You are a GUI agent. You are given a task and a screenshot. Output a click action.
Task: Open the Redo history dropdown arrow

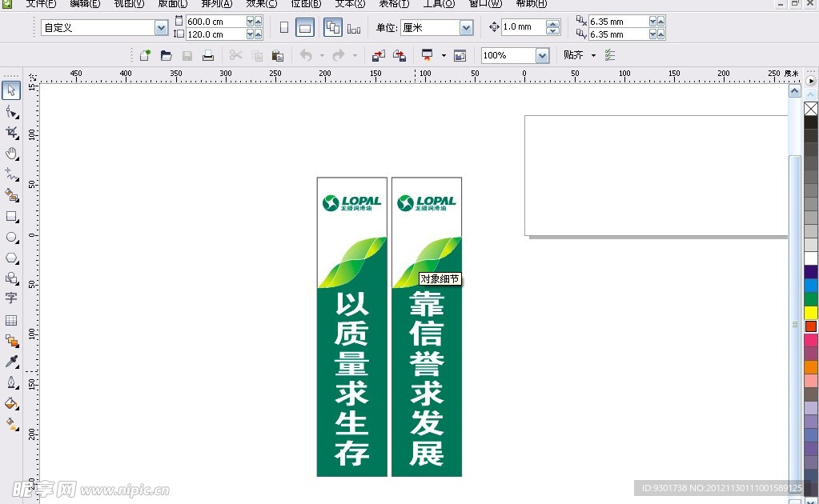click(355, 55)
